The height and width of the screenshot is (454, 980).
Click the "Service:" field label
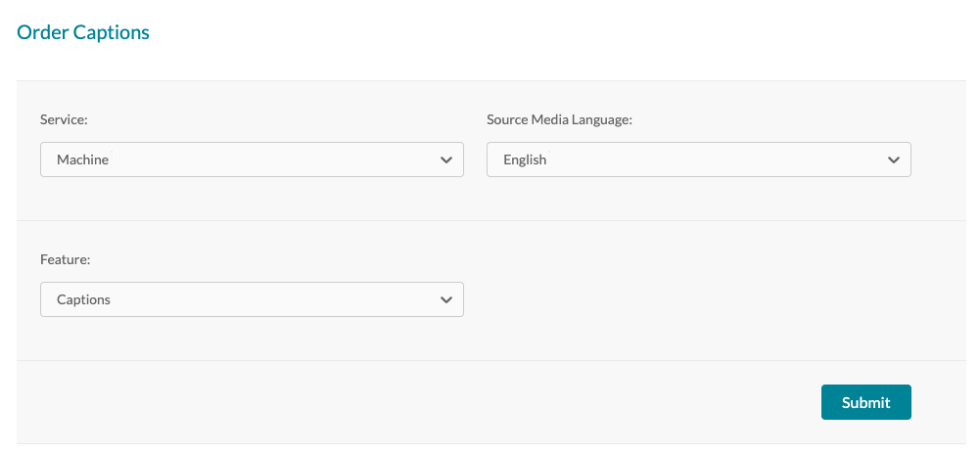click(64, 119)
